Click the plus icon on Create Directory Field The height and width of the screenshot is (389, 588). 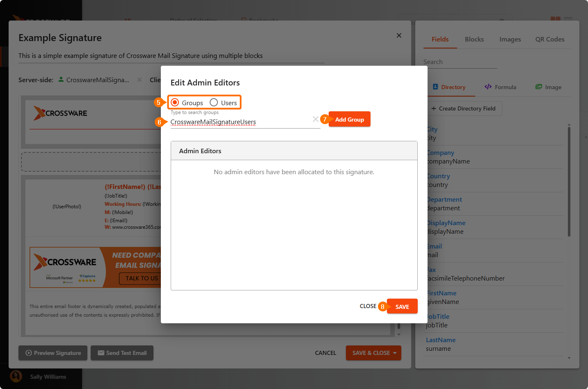[434, 109]
